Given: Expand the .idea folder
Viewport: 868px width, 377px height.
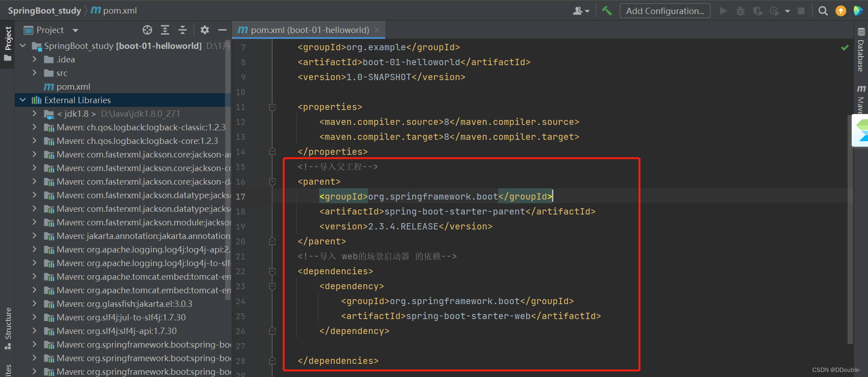Looking at the screenshot, I should (35, 59).
